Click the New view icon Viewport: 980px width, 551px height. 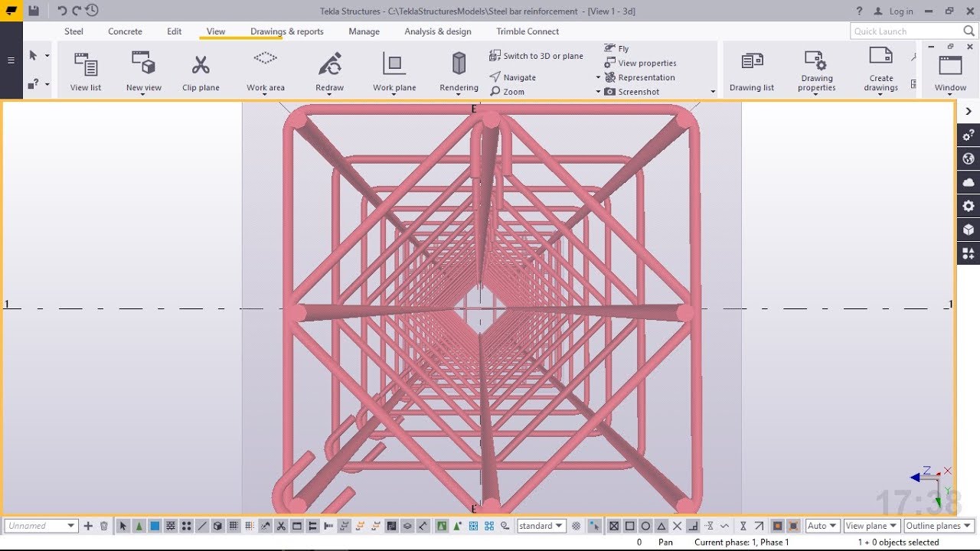tap(143, 63)
